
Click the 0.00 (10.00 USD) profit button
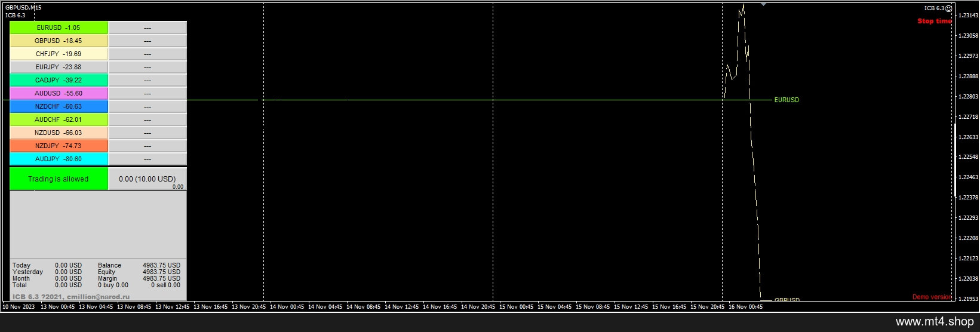click(x=148, y=179)
